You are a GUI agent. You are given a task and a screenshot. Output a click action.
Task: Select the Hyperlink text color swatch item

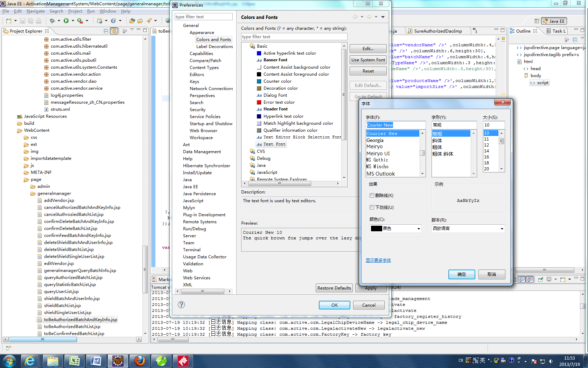coord(280,116)
